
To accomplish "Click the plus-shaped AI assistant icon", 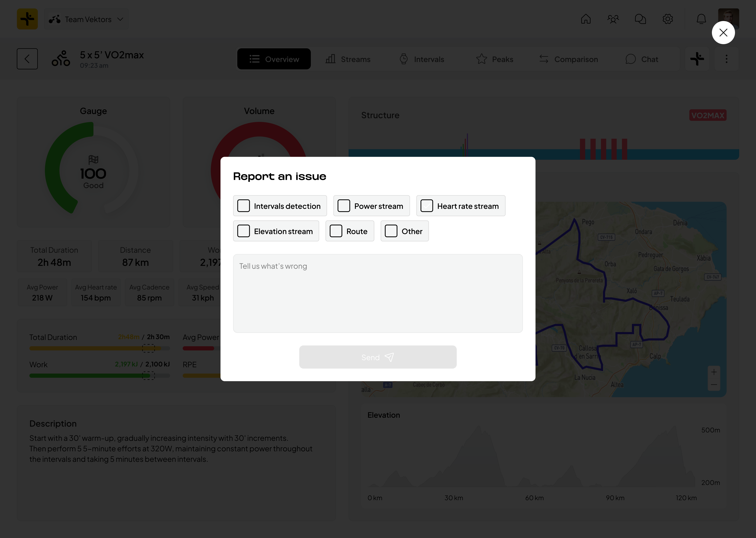I will click(697, 59).
